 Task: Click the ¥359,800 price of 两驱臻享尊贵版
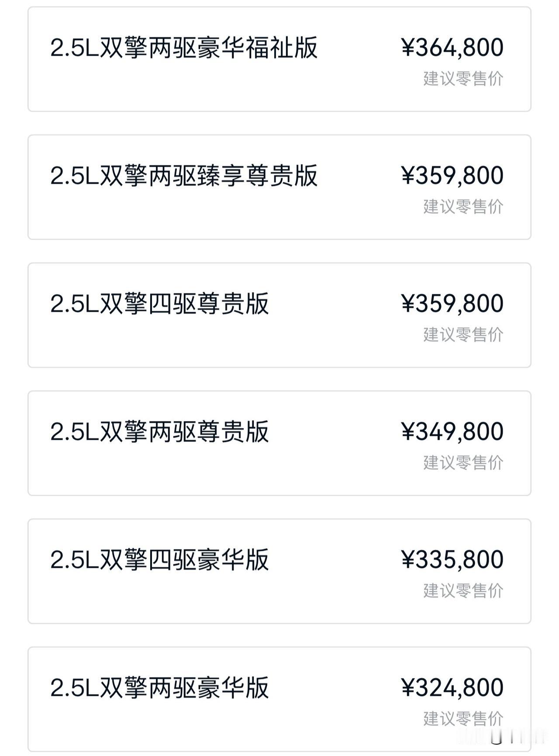pyautogui.click(x=452, y=176)
